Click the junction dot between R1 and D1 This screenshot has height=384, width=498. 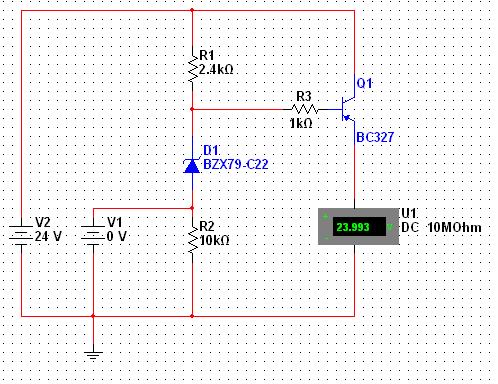click(x=192, y=109)
